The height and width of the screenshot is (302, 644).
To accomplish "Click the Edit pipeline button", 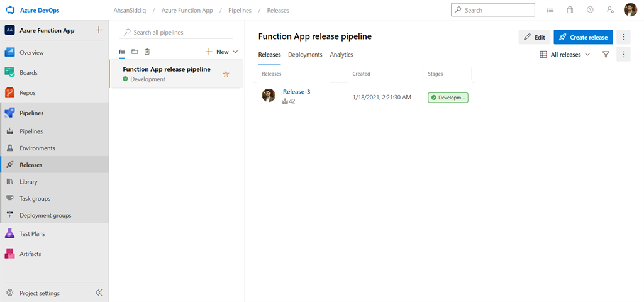I will [x=535, y=37].
